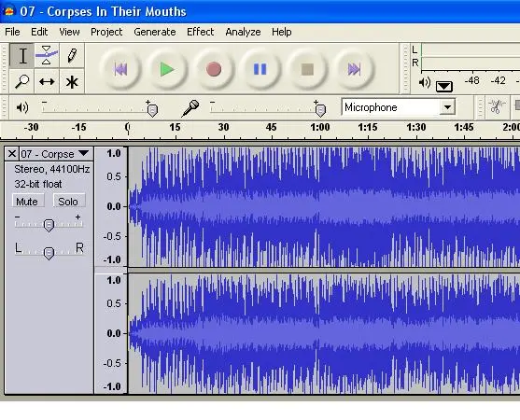Screen dimensions: 520x420
Task: Click the Record button
Action: pos(214,69)
